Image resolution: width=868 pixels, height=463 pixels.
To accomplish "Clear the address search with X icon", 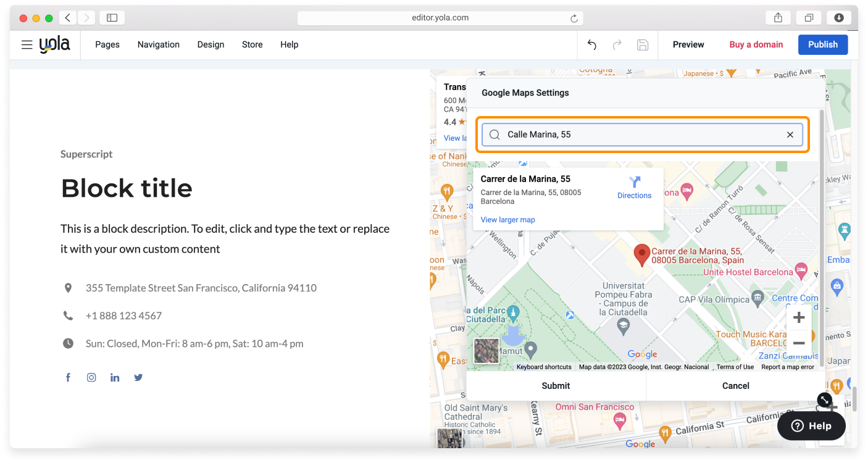I will point(790,135).
